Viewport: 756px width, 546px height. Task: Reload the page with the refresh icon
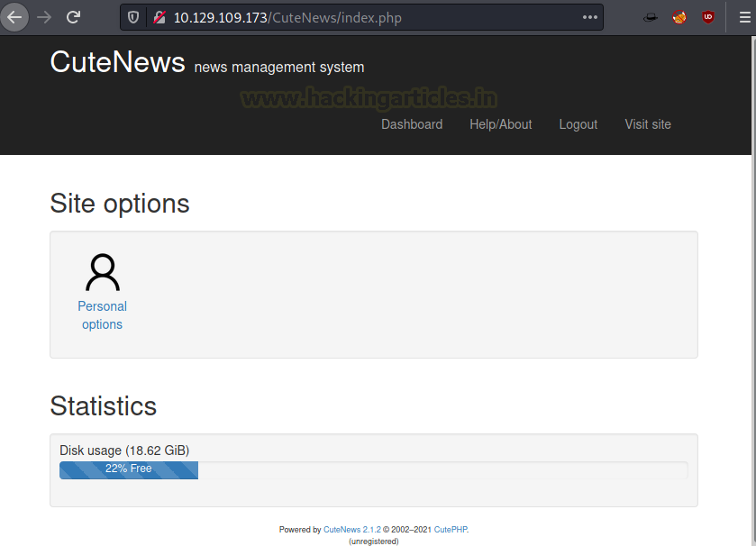(x=73, y=18)
